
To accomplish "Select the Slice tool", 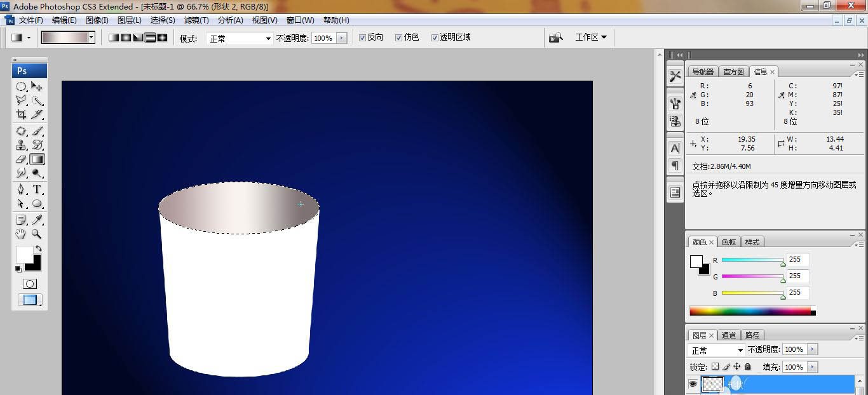I will 37,114.
